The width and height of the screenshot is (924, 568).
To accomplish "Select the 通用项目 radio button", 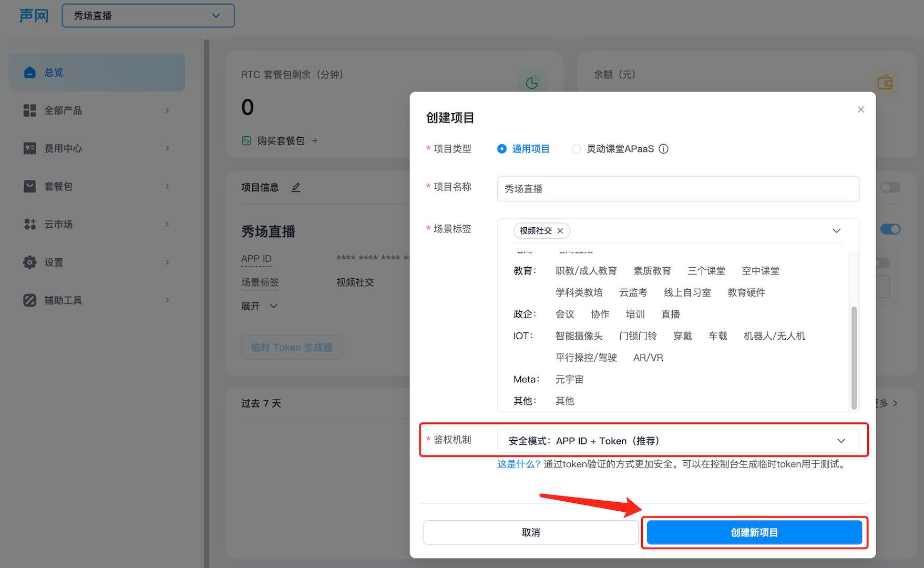I will click(502, 149).
